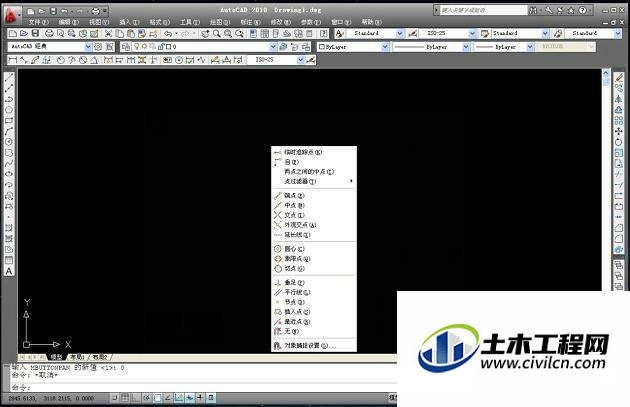630x407 pixels.
Task: Toggle Object Snap in status bar
Action: 158,398
